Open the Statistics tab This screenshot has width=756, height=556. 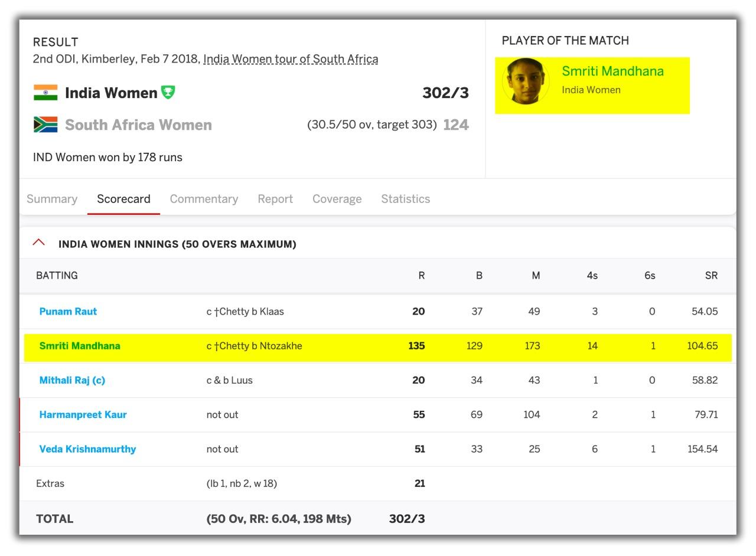point(406,199)
